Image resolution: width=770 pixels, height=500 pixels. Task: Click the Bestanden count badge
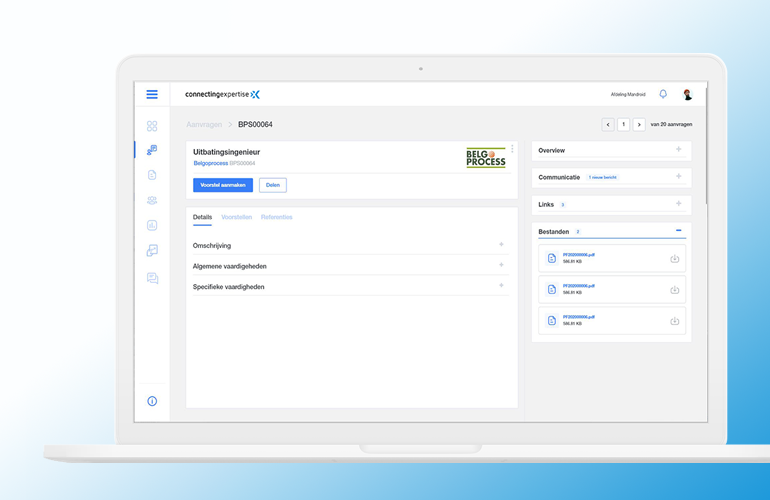[x=578, y=232]
